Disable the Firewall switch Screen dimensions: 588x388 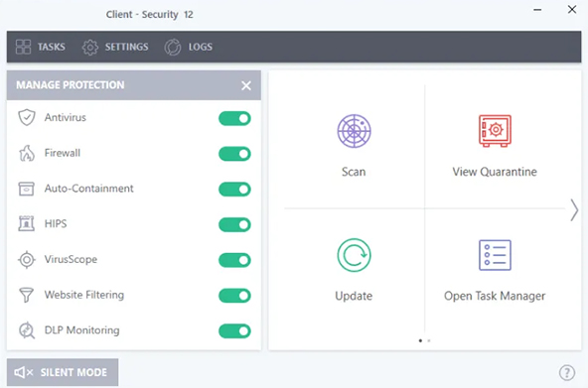tap(234, 154)
